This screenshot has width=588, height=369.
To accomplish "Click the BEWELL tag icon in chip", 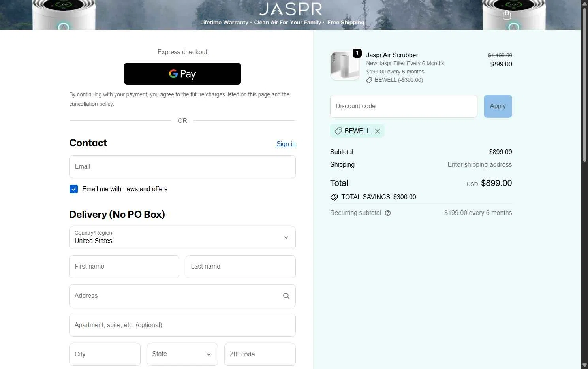I will tap(338, 131).
